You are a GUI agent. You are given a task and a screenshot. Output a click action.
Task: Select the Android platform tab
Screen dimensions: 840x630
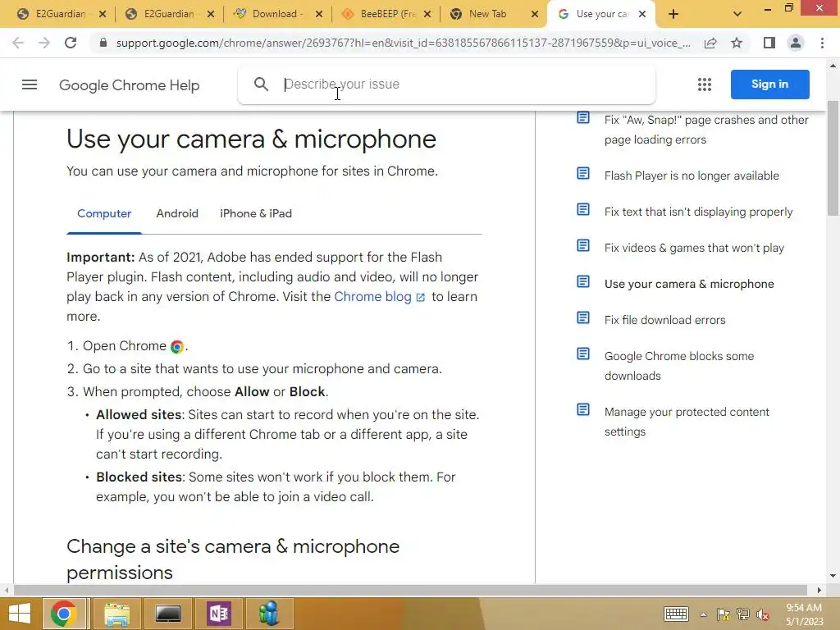tap(177, 213)
